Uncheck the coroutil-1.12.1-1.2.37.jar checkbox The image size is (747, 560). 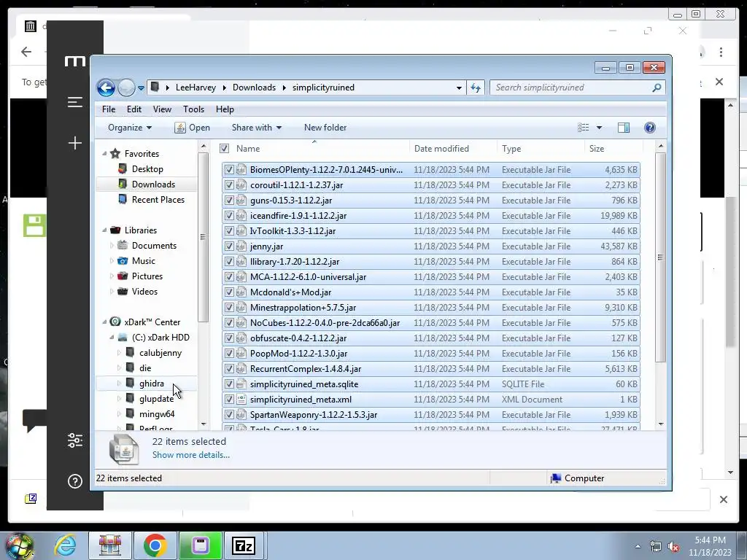[x=229, y=184]
